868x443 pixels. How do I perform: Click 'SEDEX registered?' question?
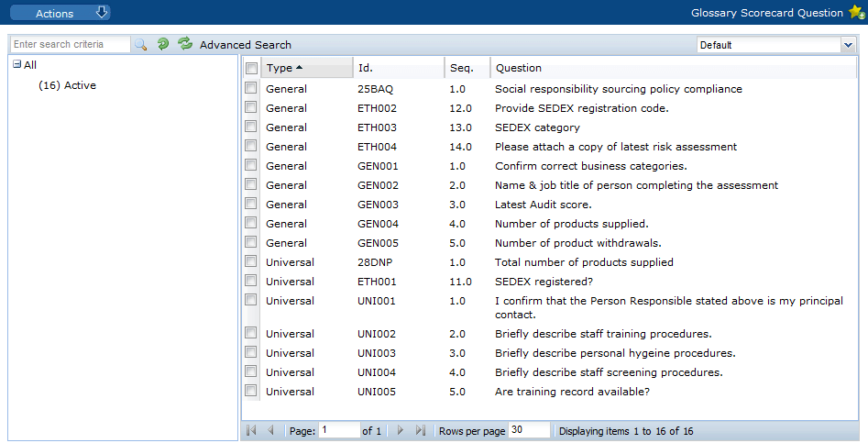[544, 282]
